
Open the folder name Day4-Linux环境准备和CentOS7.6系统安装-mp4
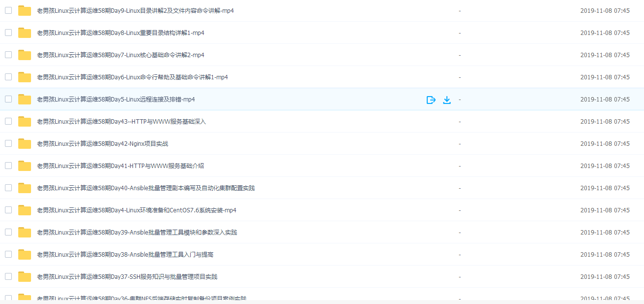[136, 210]
